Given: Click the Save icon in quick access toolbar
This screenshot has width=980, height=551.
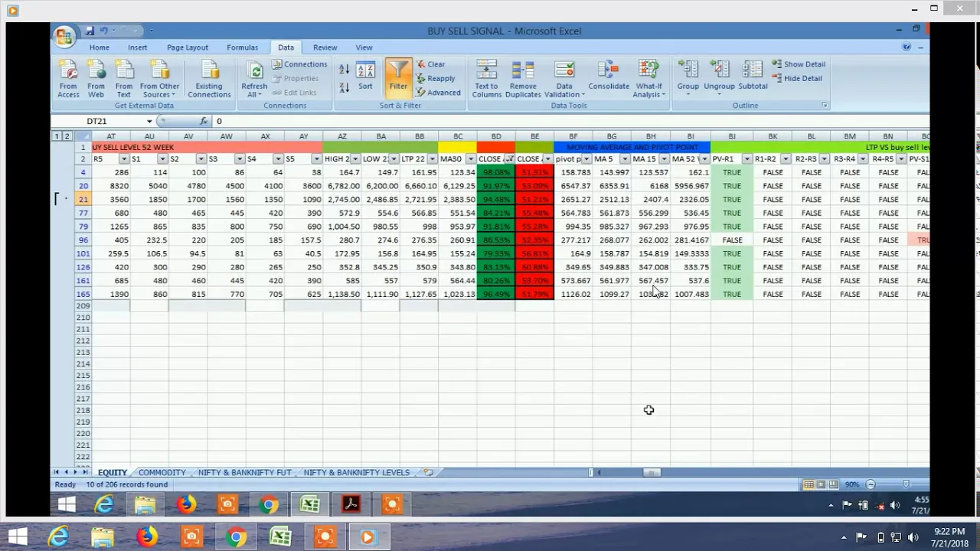Looking at the screenshot, I should coord(90,31).
